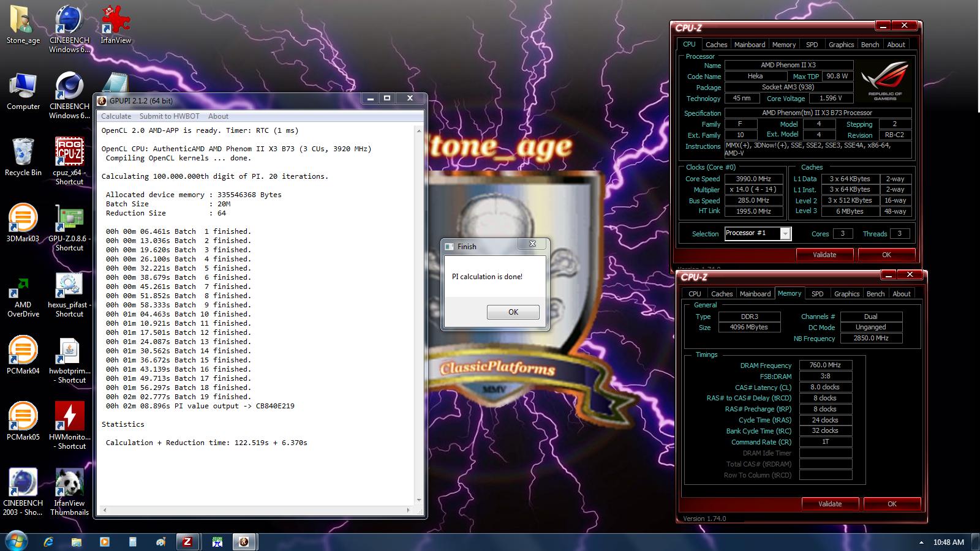Launch Internet Explorer from the taskbar
Image resolution: width=980 pixels, height=551 pixels.
(48, 542)
